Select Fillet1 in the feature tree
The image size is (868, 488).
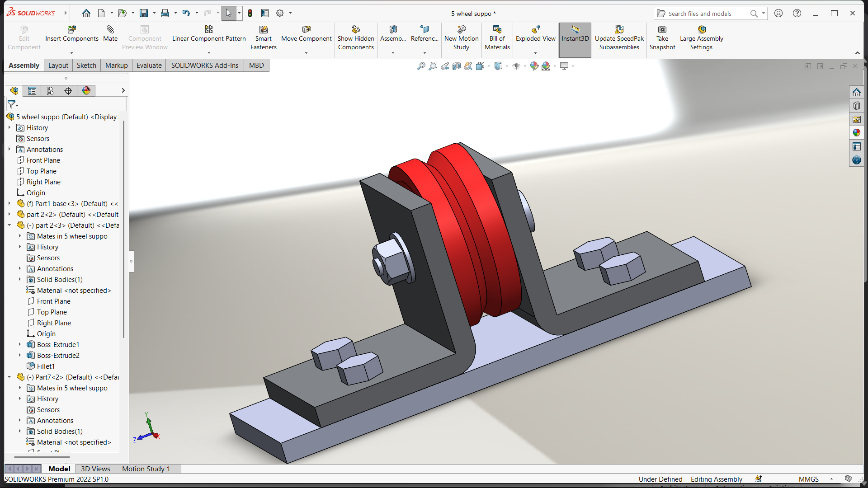[46, 366]
